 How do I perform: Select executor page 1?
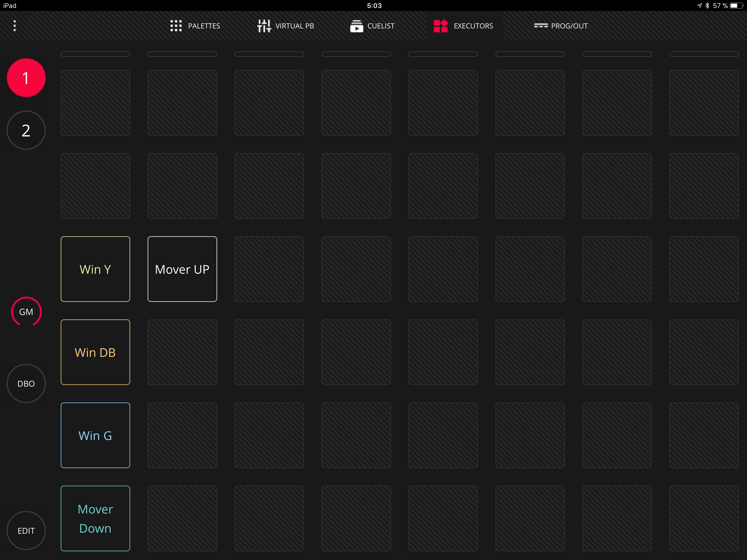click(26, 78)
